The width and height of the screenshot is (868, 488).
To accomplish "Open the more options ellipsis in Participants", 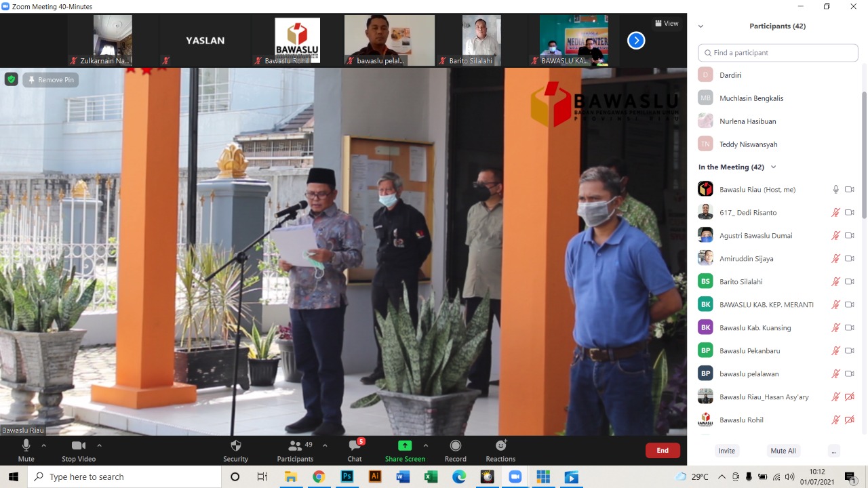I will click(833, 451).
